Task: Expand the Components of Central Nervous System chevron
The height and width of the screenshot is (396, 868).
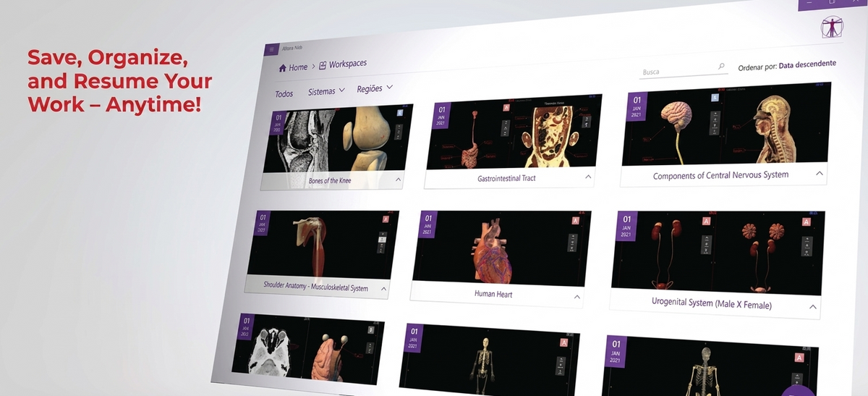Action: click(819, 174)
